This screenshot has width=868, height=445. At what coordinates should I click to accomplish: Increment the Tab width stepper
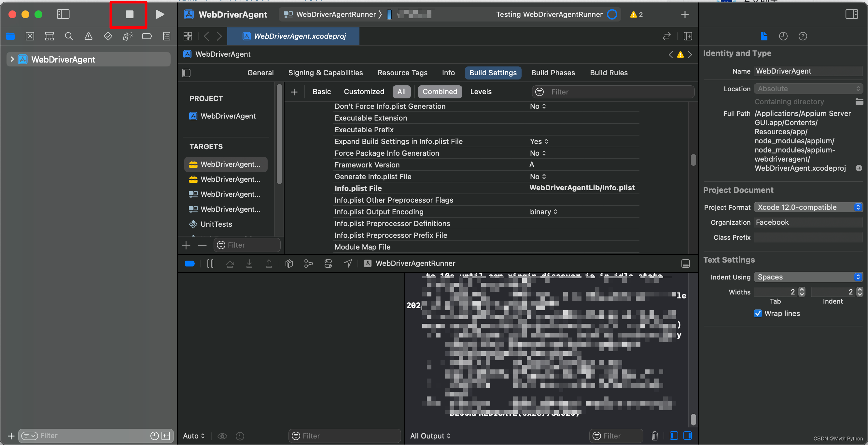coord(802,289)
